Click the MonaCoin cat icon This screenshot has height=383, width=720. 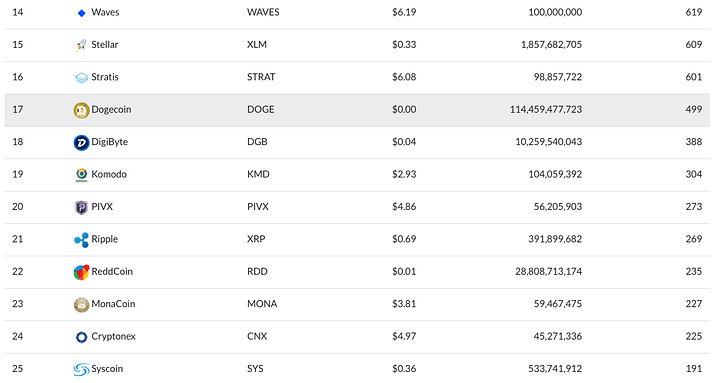[81, 304]
